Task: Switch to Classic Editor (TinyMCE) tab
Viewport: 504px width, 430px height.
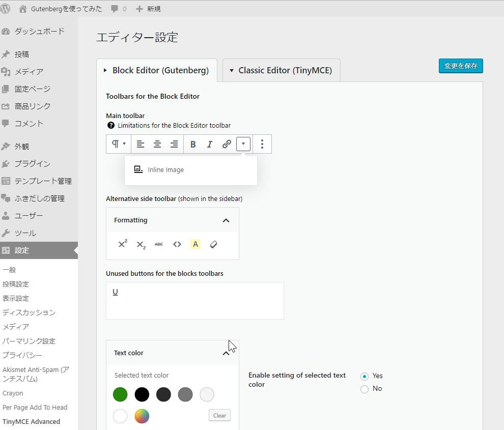Action: click(x=281, y=70)
